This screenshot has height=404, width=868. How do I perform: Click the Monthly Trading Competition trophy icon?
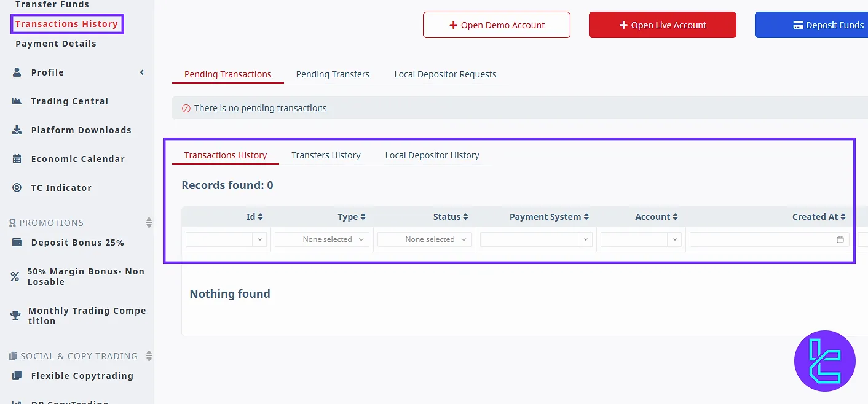tap(15, 316)
